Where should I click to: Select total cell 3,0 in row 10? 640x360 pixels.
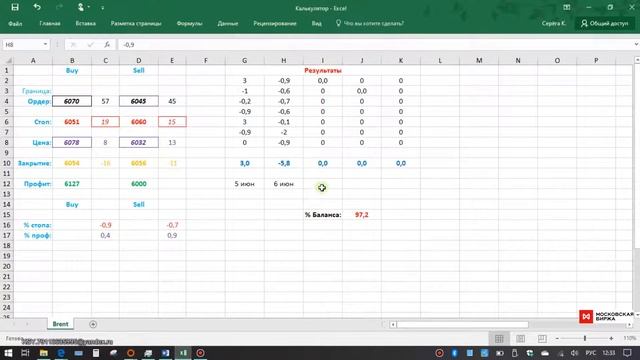click(x=244, y=163)
